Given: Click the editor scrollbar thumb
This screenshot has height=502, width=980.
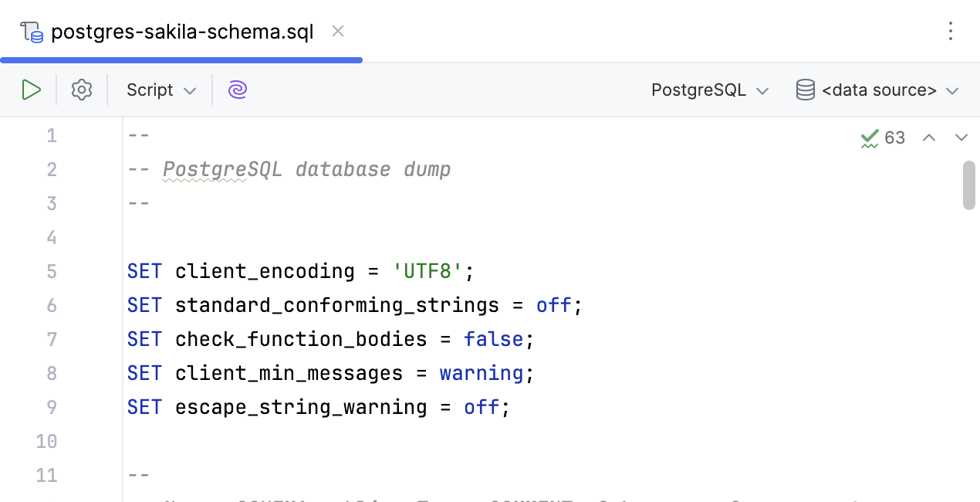Looking at the screenshot, I should [968, 184].
